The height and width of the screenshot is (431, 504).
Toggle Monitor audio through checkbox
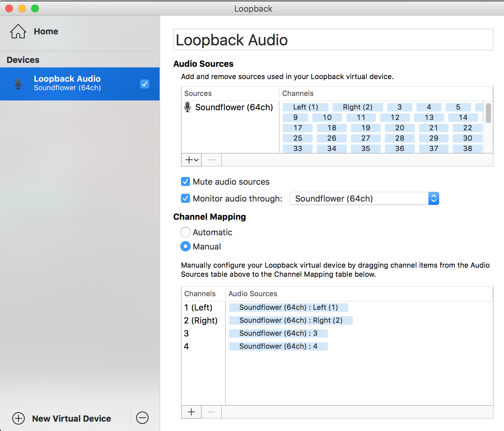pos(186,198)
